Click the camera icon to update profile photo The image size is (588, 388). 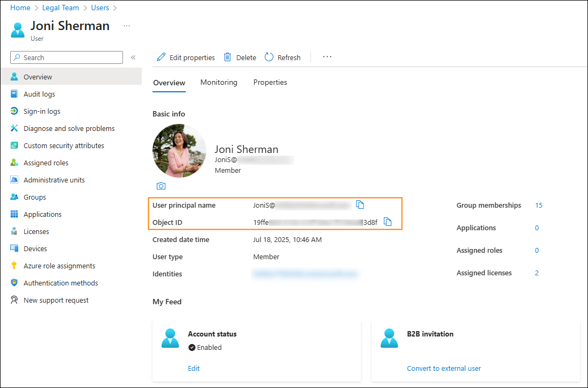(161, 186)
